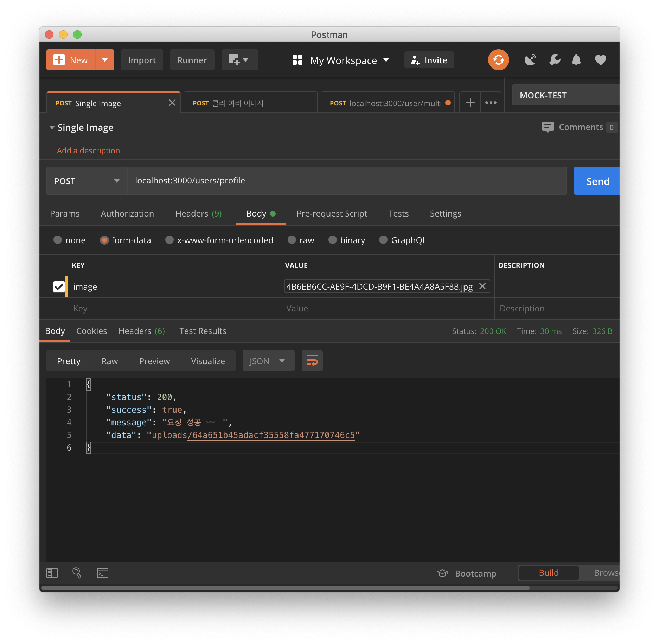Switch response view to Visualize

coord(208,361)
